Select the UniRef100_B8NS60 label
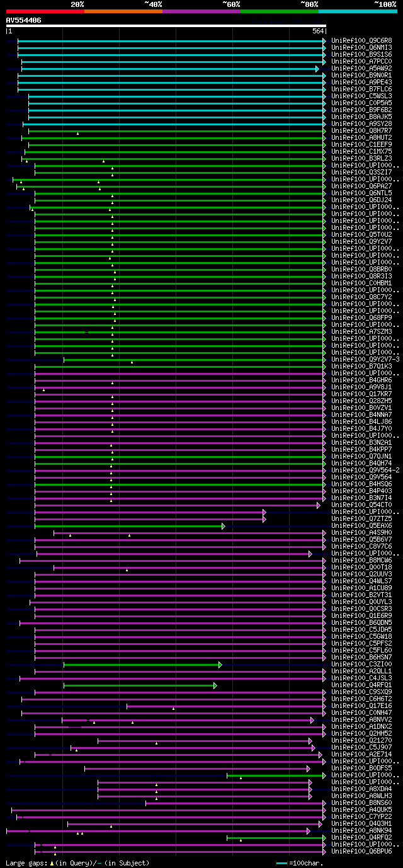The width and height of the screenshot is (403, 868). [x=361, y=802]
